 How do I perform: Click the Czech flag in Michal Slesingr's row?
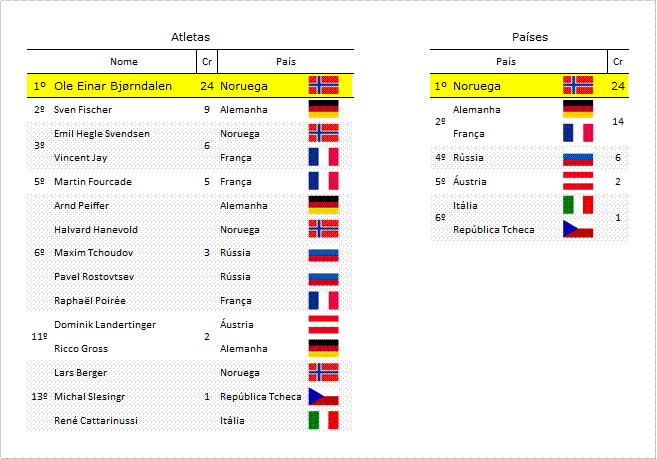tap(323, 397)
